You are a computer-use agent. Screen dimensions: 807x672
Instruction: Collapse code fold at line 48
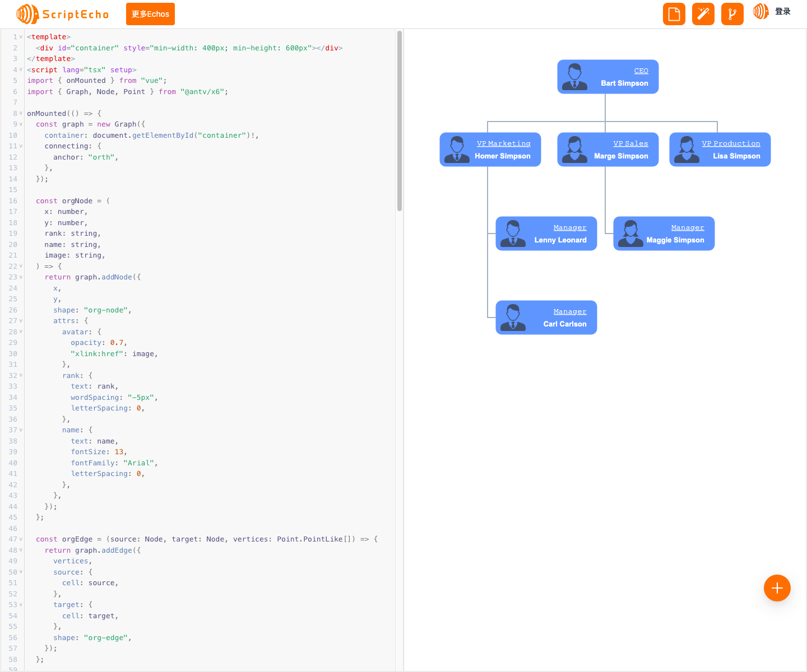click(x=21, y=550)
